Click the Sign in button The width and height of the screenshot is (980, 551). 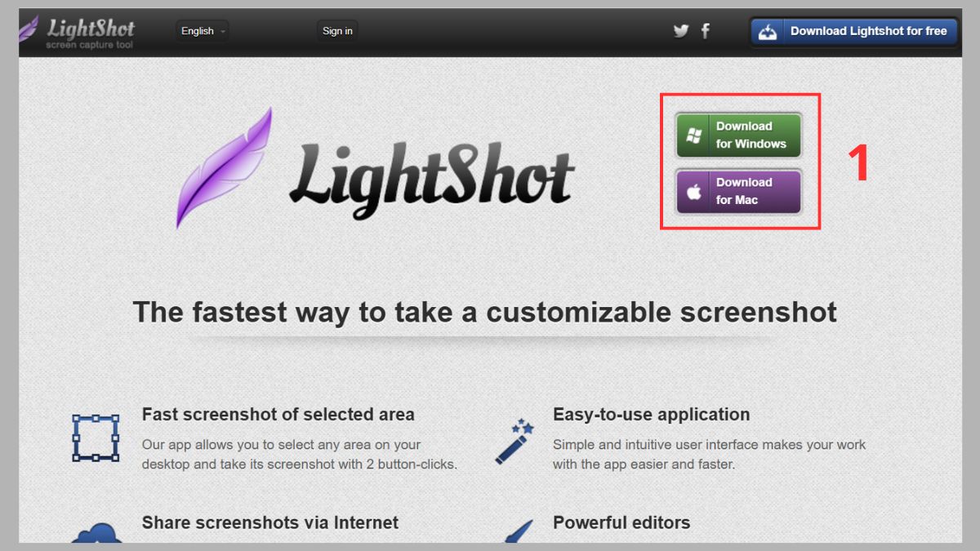click(337, 31)
